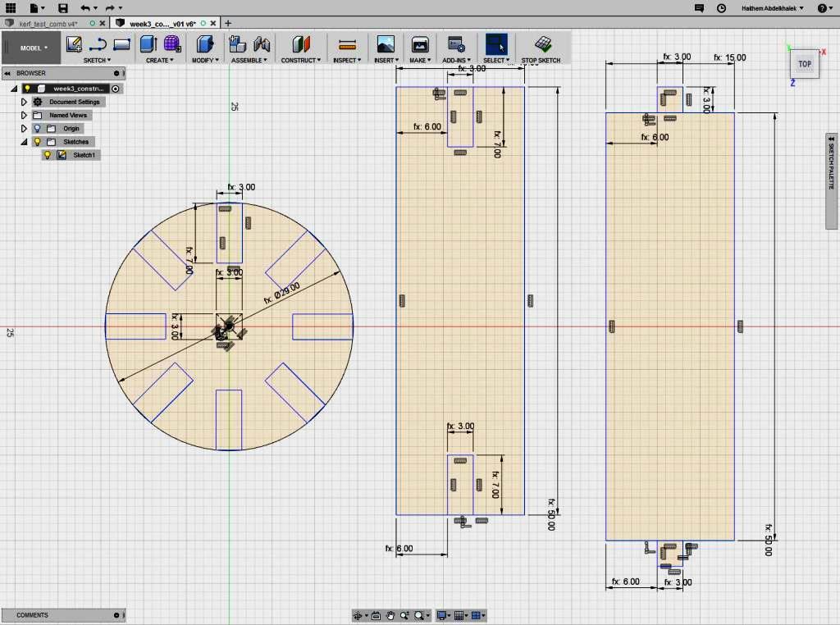The width and height of the screenshot is (840, 625).
Task: Activate the Select window tool
Action: (496, 44)
